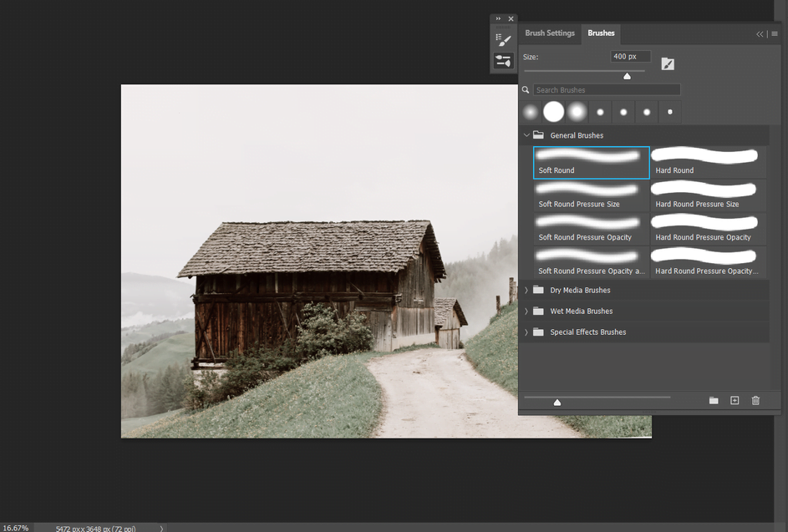Expand the Wet Media Brushes folder
788x532 pixels.
(x=526, y=311)
